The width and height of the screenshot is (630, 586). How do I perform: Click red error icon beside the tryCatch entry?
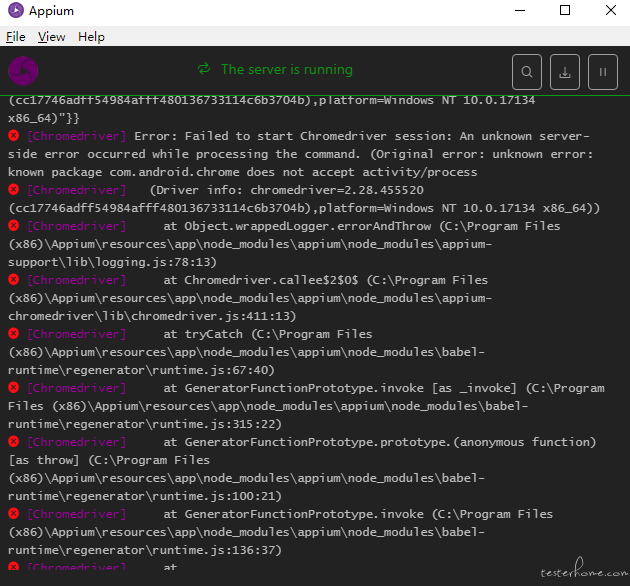point(14,334)
